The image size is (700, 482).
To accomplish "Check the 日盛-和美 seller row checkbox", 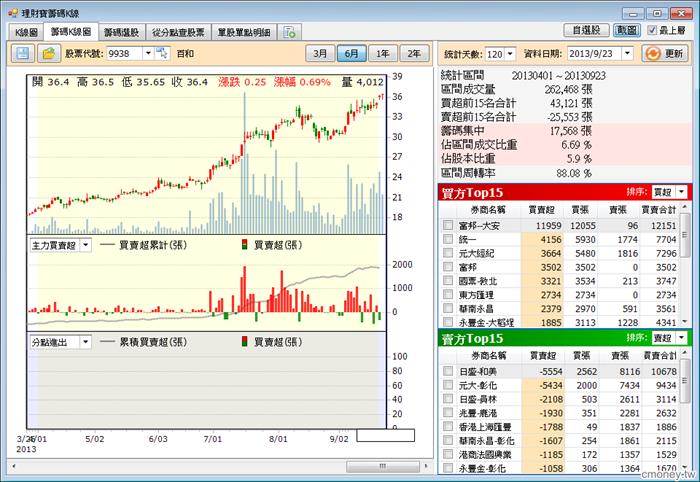I will tap(448, 371).
